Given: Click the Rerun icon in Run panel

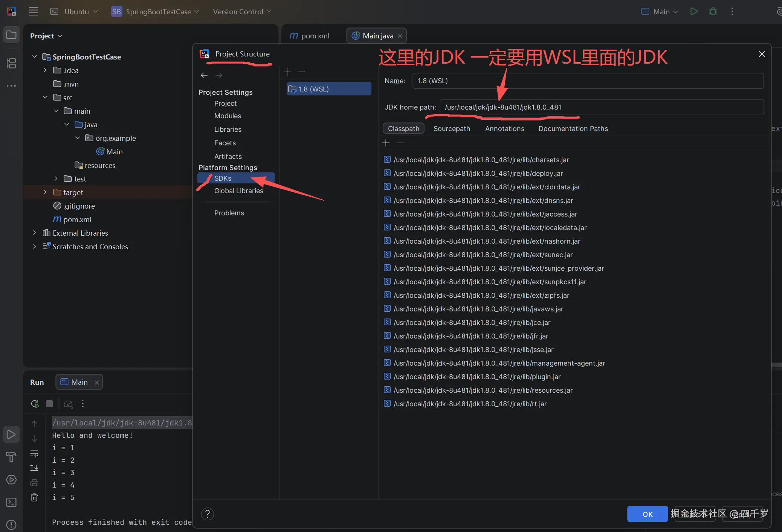Looking at the screenshot, I should [x=35, y=404].
